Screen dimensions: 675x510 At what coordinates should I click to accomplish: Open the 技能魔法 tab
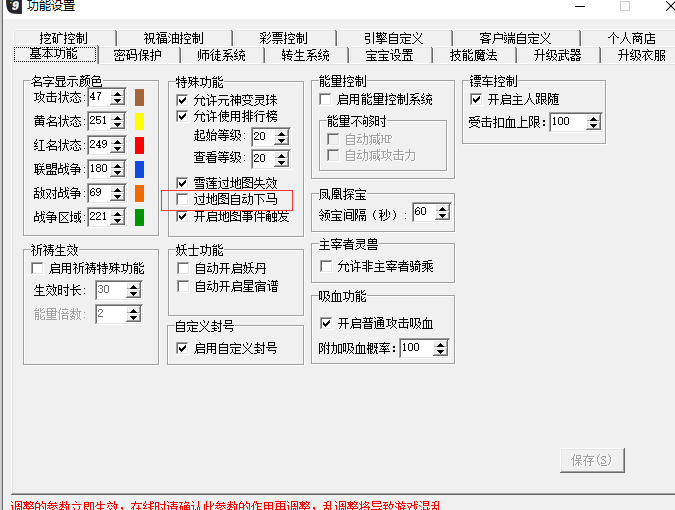click(474, 55)
